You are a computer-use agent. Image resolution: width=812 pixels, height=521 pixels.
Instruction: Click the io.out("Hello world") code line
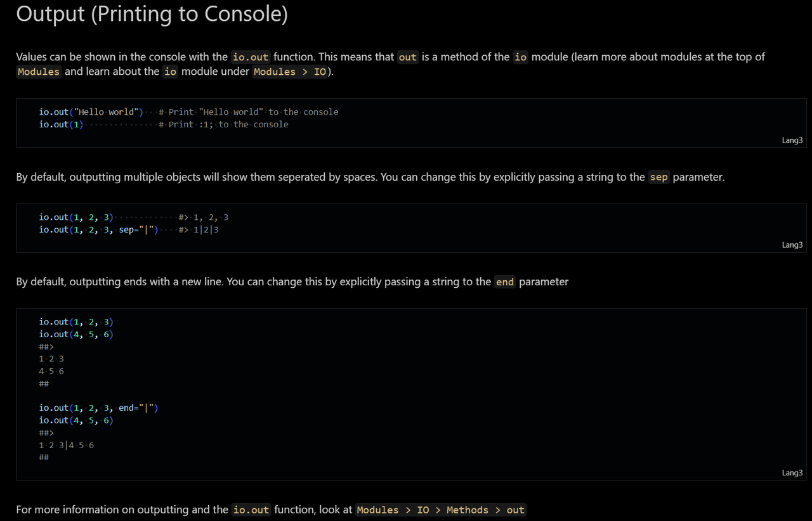[x=91, y=112]
